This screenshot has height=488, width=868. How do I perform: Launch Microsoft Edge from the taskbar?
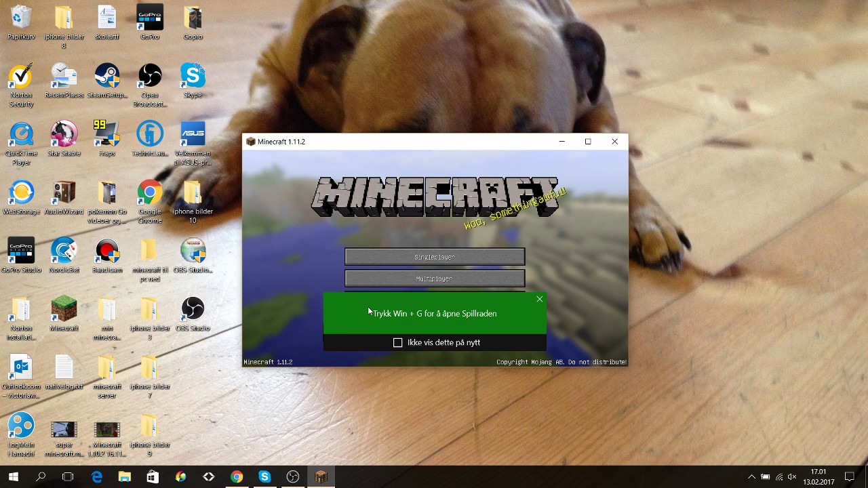(x=97, y=477)
